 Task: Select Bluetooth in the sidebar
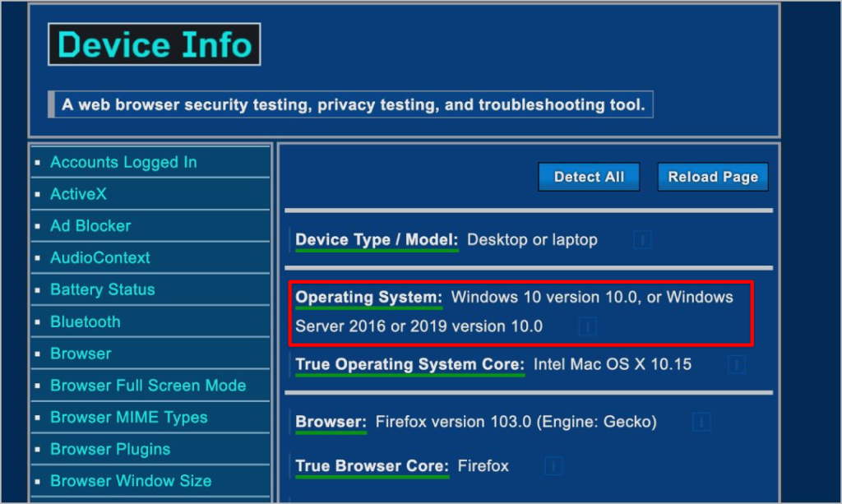pos(86,321)
